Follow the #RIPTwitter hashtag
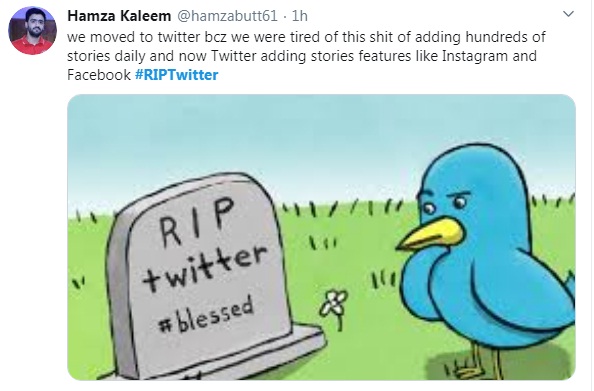 pos(177,75)
